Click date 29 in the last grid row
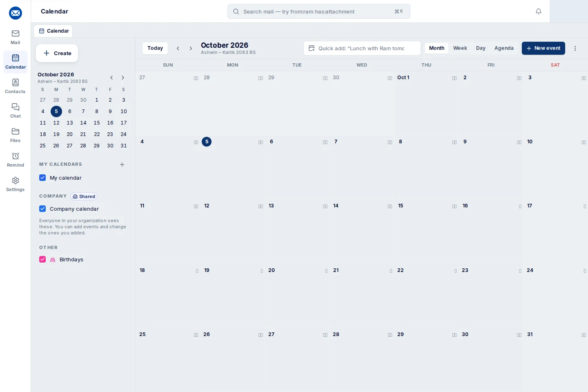Viewport: 588px width, 392px height. tap(401, 334)
